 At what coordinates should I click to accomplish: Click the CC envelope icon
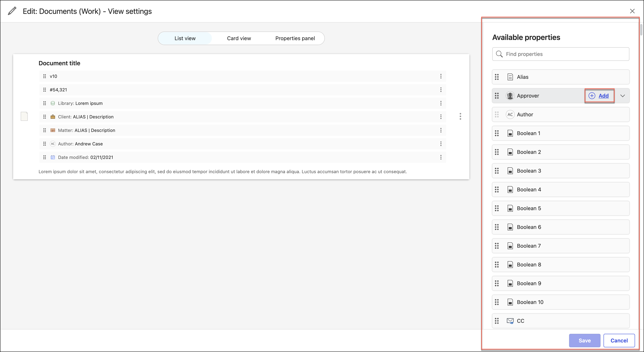coord(510,321)
